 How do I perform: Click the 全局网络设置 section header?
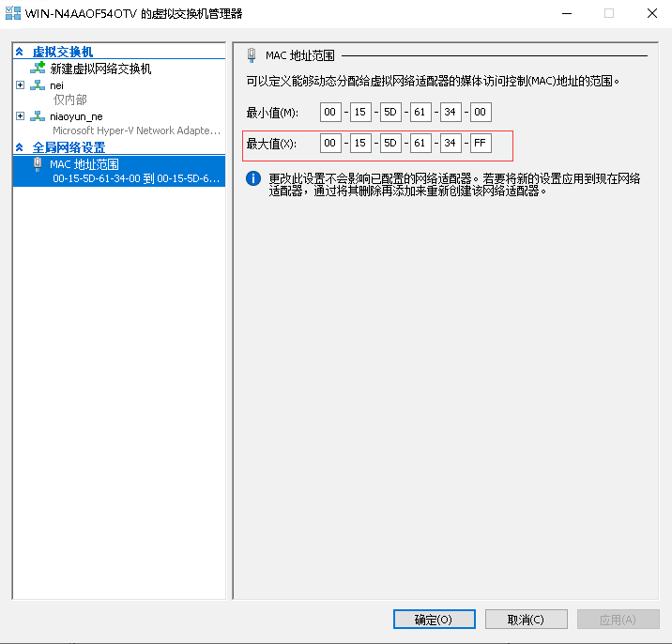pos(69,147)
